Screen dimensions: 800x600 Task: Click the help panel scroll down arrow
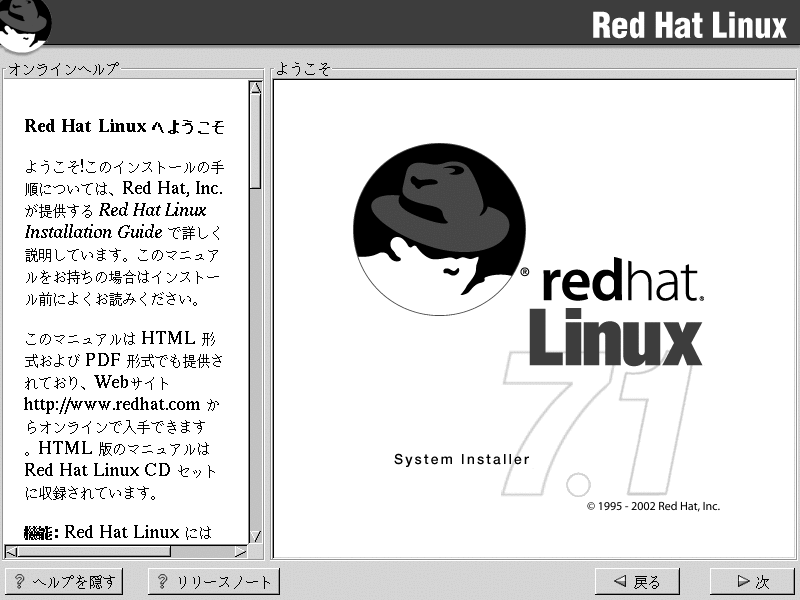pyautogui.click(x=256, y=536)
